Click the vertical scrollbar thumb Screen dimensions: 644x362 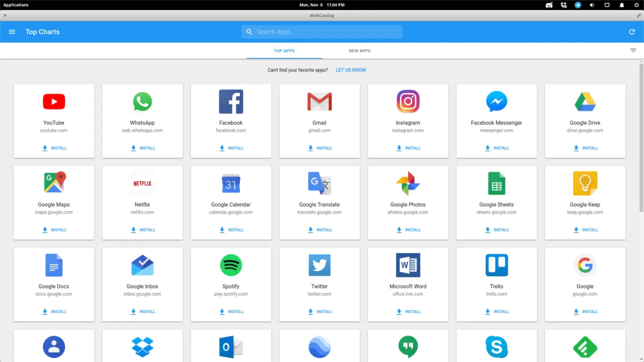point(641,137)
